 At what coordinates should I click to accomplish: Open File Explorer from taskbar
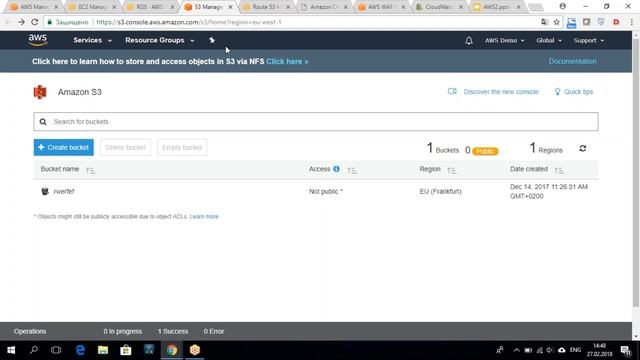[103, 350]
